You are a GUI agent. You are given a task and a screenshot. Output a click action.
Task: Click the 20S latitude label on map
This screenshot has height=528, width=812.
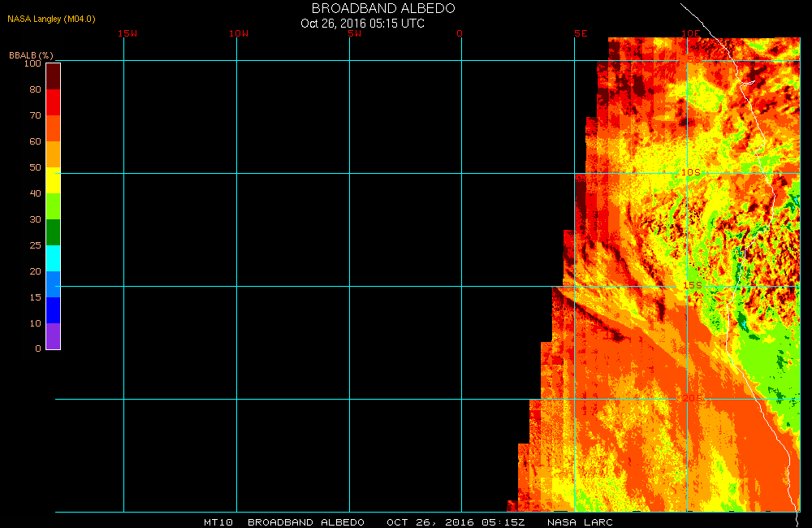point(689,398)
